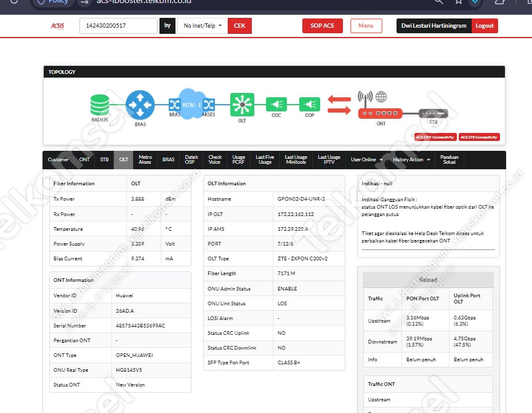Switch to the ONT tab

point(84,159)
